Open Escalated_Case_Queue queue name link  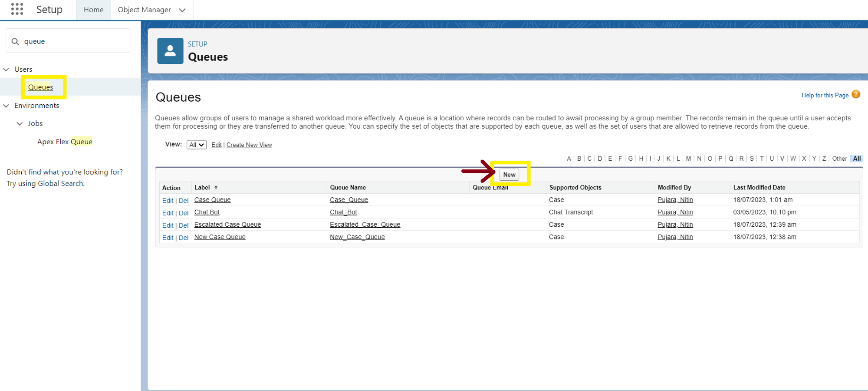click(365, 225)
